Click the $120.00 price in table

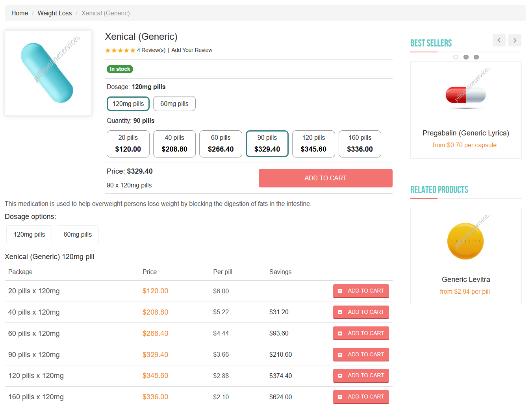pyautogui.click(x=155, y=291)
